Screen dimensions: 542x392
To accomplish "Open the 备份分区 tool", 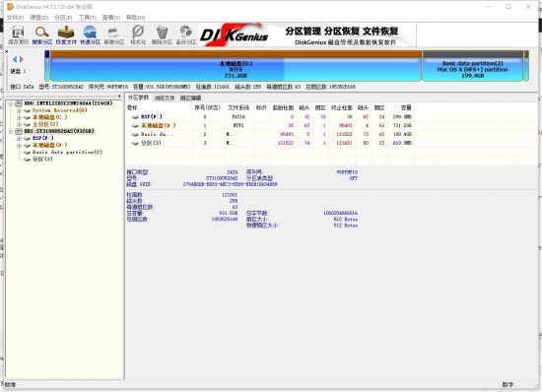I will click(186, 34).
